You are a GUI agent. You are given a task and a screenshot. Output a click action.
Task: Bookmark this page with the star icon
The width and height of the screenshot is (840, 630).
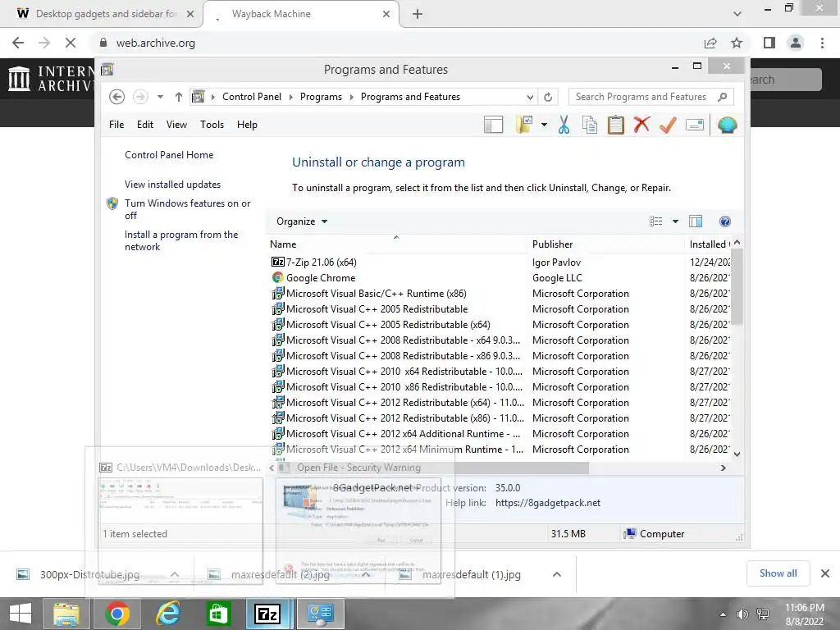pos(737,43)
